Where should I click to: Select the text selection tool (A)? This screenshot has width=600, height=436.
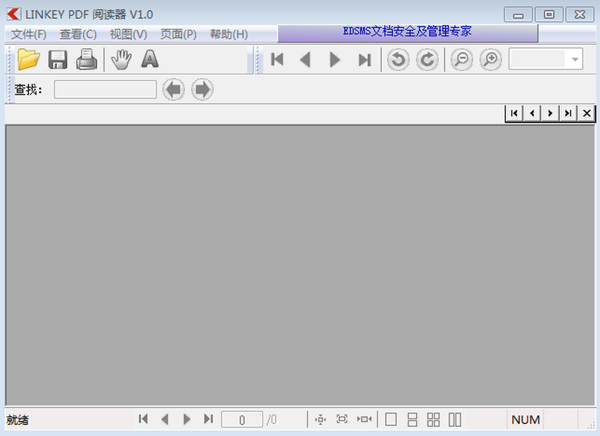pyautogui.click(x=150, y=60)
